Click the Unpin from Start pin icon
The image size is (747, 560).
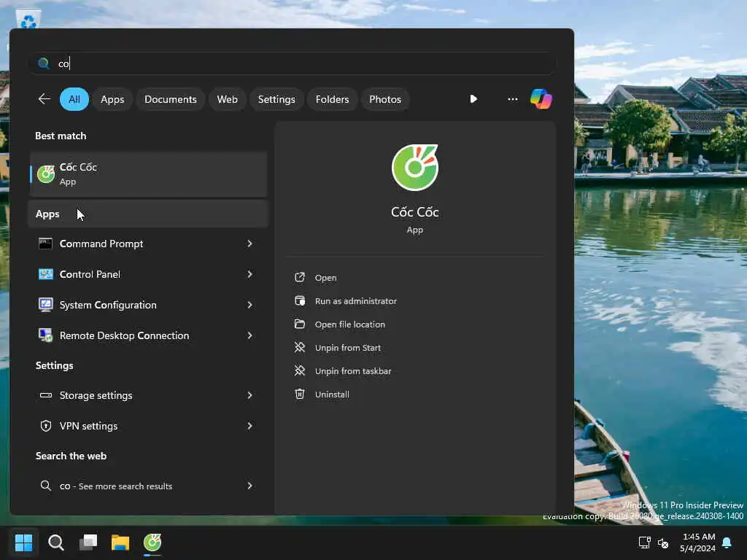(300, 347)
